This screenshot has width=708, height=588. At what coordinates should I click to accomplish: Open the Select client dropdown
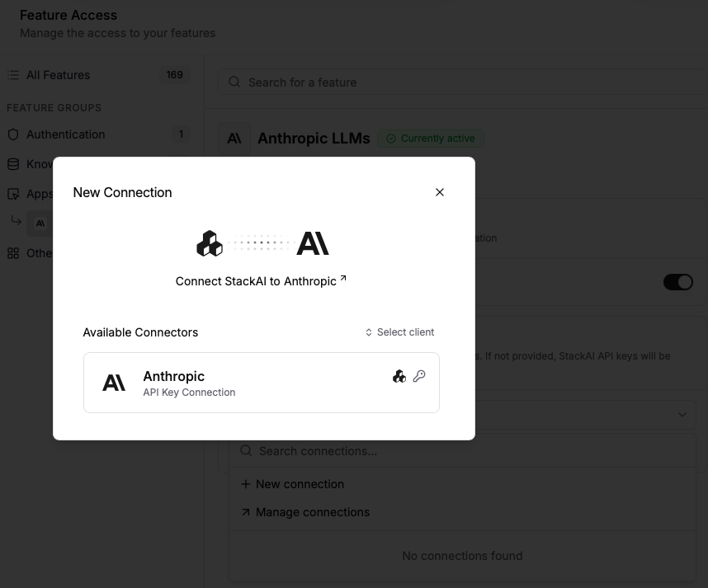[399, 332]
